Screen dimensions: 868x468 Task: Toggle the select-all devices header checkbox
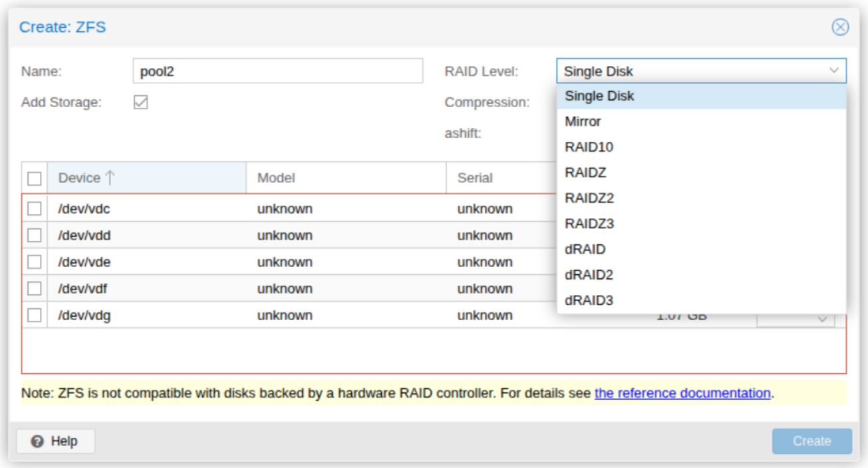click(x=35, y=178)
